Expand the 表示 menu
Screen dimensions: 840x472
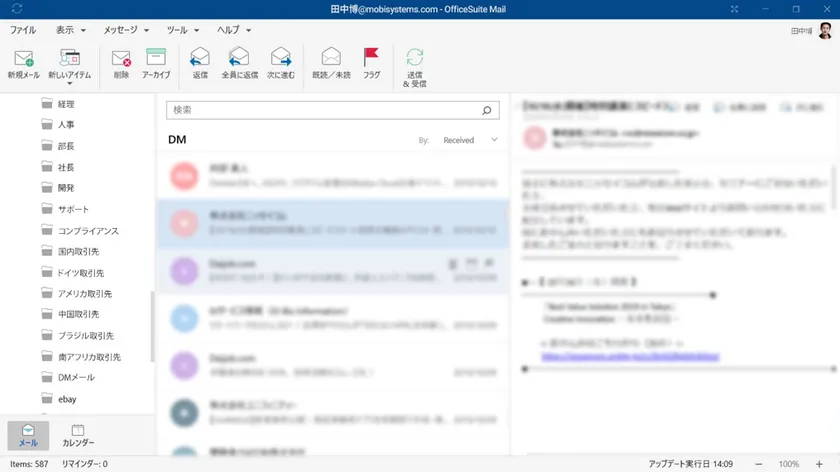[x=70, y=31]
